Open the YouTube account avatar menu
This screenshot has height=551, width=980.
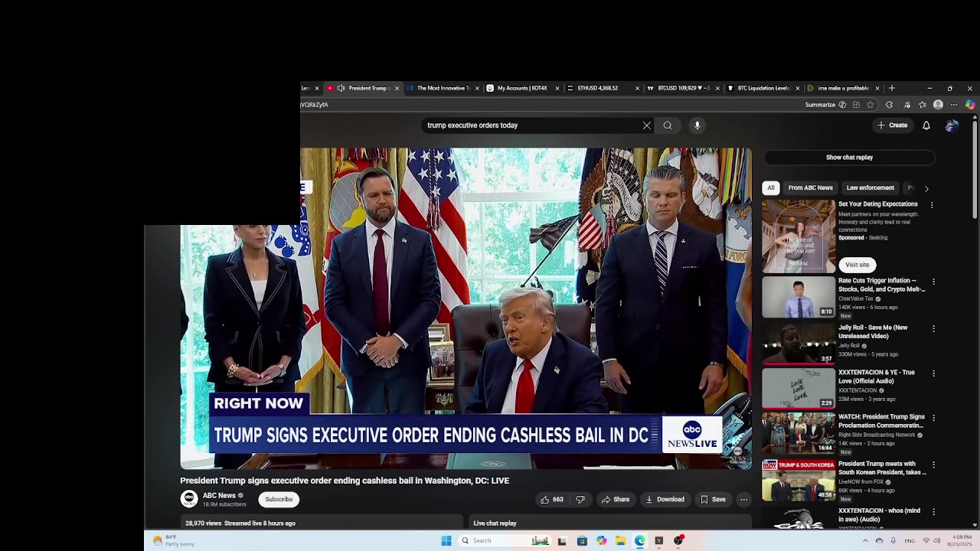pos(952,126)
